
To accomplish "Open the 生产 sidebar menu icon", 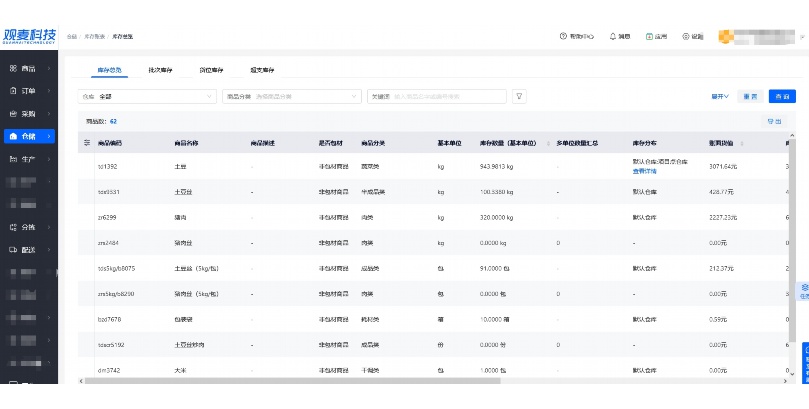I will 13,159.
